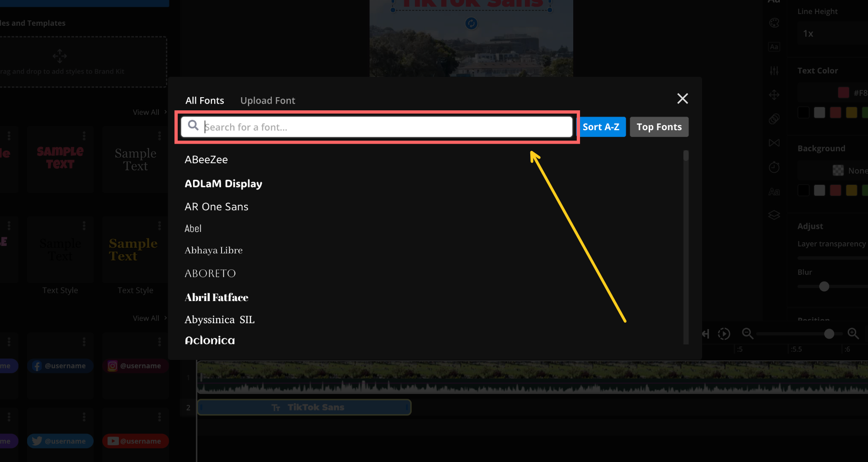Select the Abril Fatface font

[x=216, y=297]
